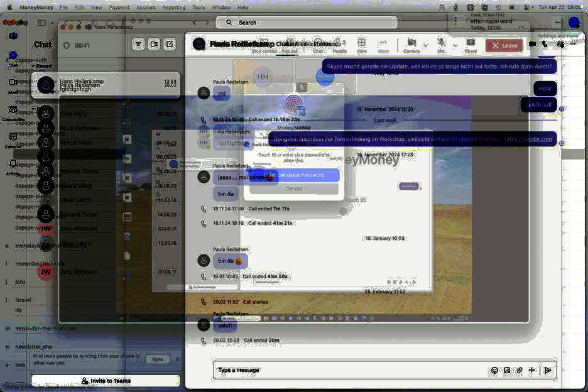588x392 pixels.
Task: Select laravel in the account list
Action: click(x=23, y=300)
